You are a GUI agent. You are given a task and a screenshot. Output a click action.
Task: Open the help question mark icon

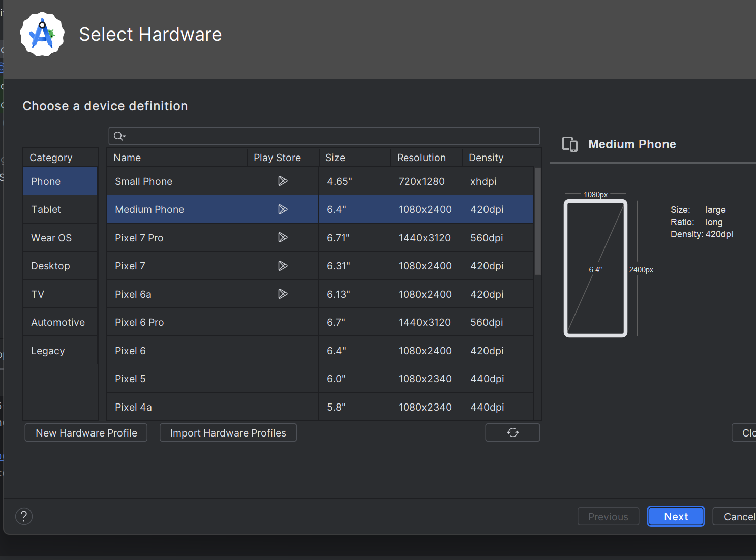(x=24, y=516)
